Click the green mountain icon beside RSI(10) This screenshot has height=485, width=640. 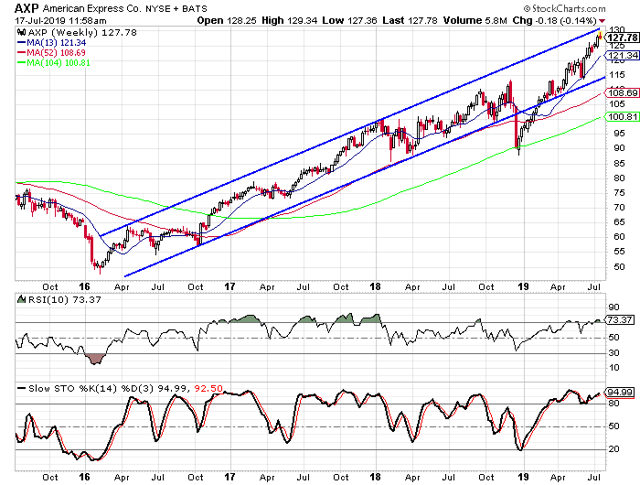[21, 300]
